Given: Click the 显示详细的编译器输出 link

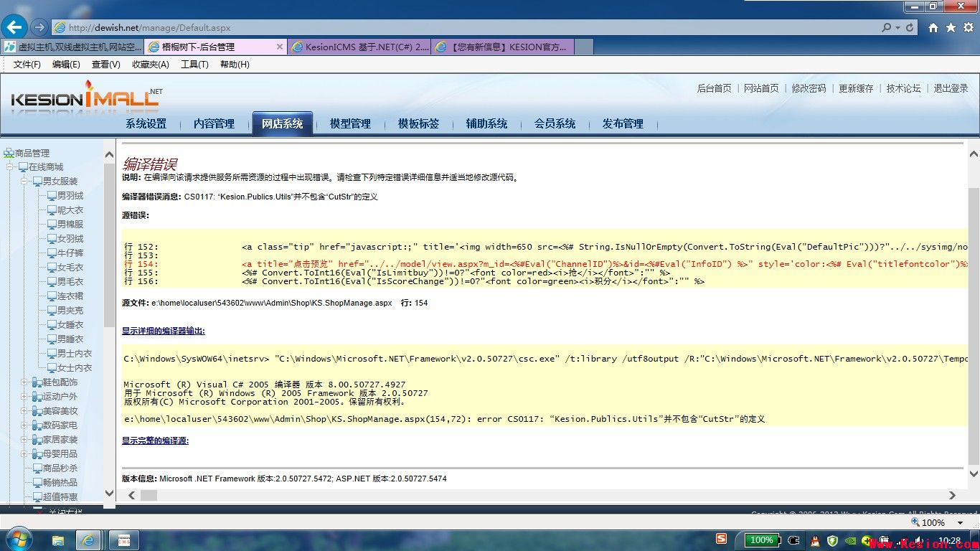Looking at the screenshot, I should (164, 331).
